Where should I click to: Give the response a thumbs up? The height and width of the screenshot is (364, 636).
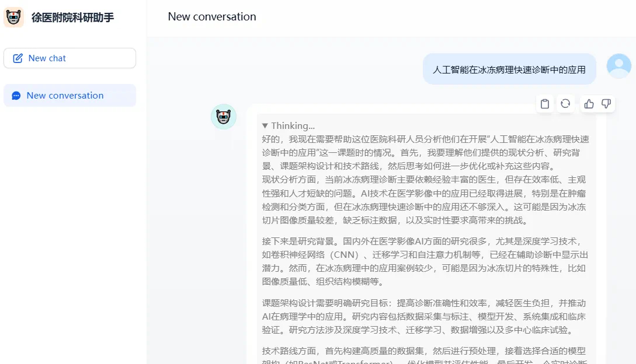pyautogui.click(x=589, y=104)
